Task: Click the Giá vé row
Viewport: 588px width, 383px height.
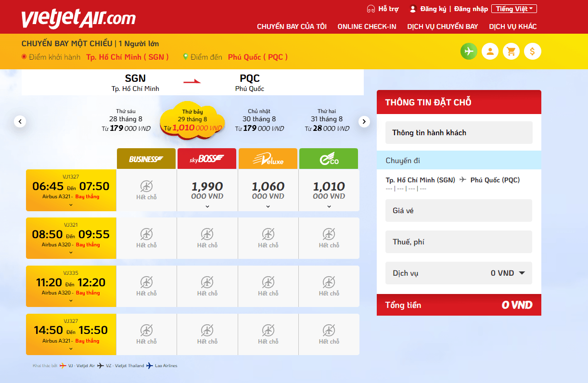Action: [459, 210]
